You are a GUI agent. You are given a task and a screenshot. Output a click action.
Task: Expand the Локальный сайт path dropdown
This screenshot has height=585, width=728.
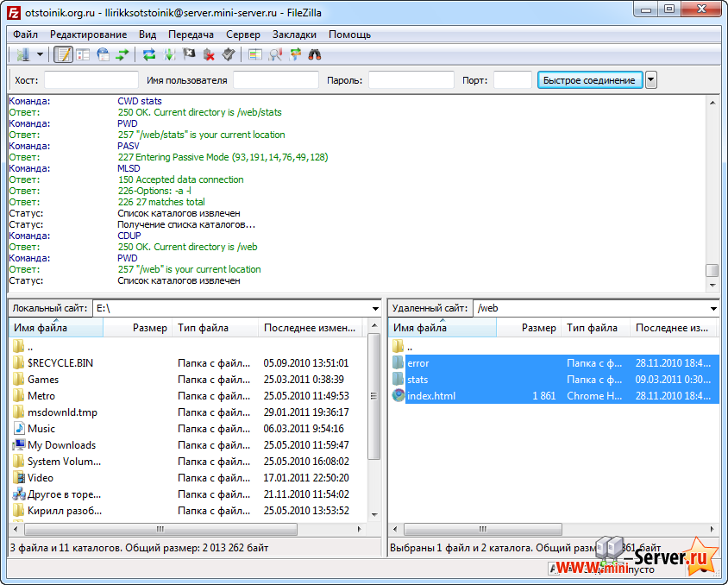coord(375,309)
